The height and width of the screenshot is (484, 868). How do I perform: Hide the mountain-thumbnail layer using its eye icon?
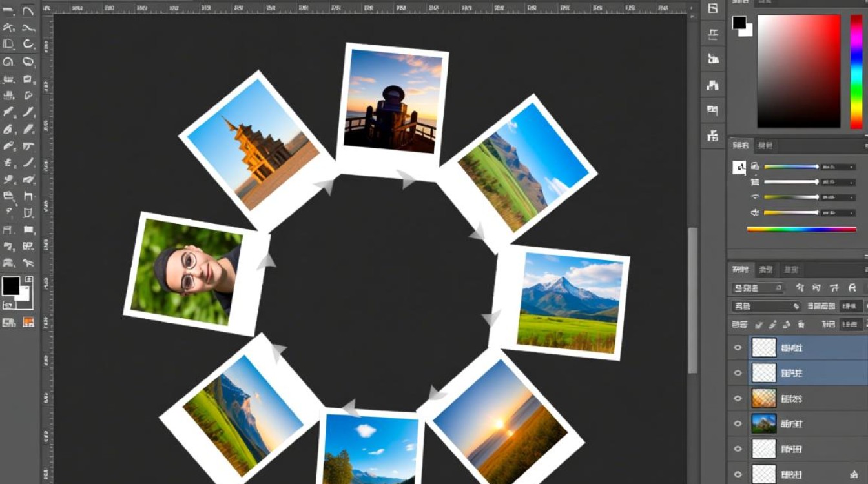[x=738, y=423]
